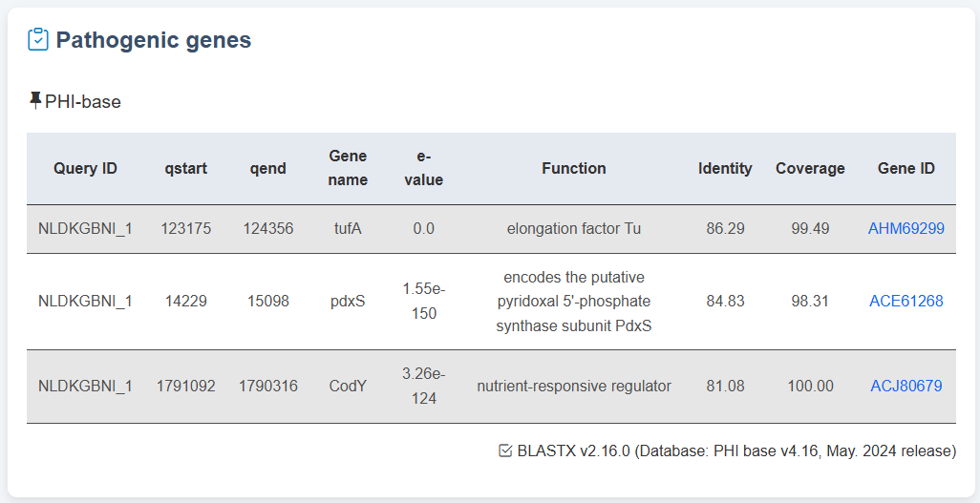
Task: Click the checkmark icon before BLASTX v2.16.0
Action: pos(505,451)
